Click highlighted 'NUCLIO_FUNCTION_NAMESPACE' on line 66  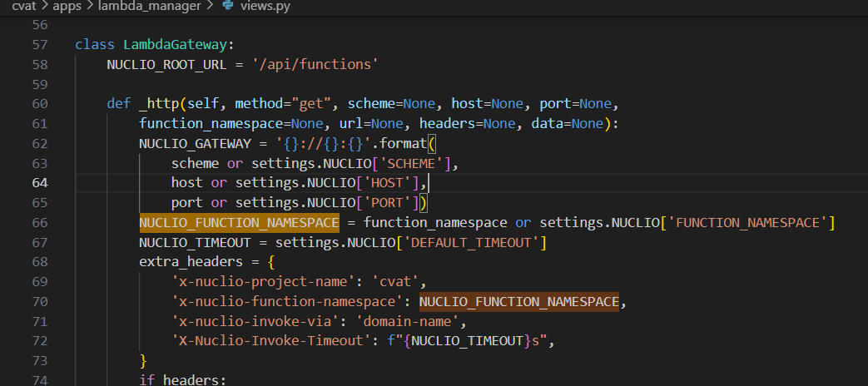tap(239, 223)
